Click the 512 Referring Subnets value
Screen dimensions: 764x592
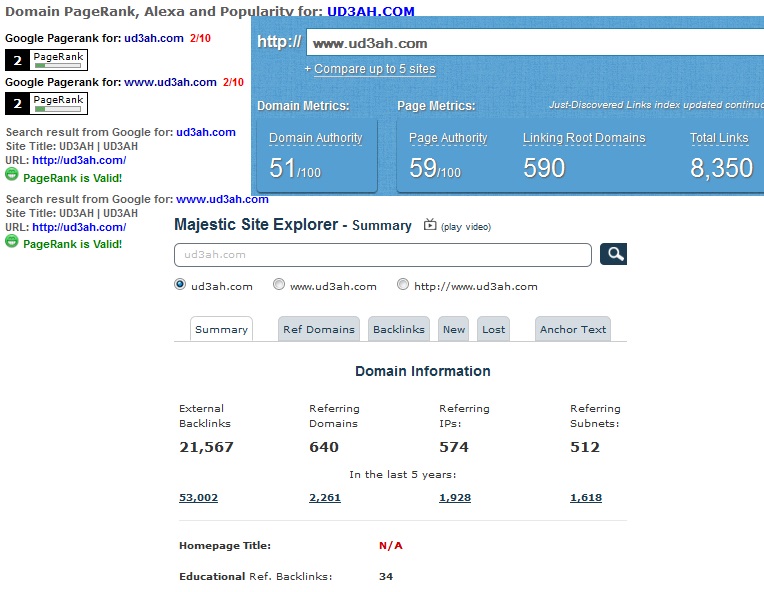tap(585, 447)
